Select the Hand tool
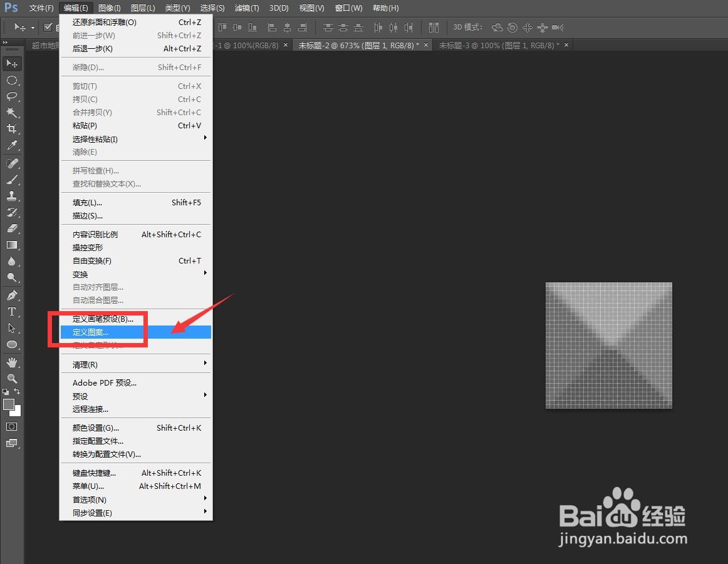Image resolution: width=728 pixels, height=564 pixels. [12, 361]
